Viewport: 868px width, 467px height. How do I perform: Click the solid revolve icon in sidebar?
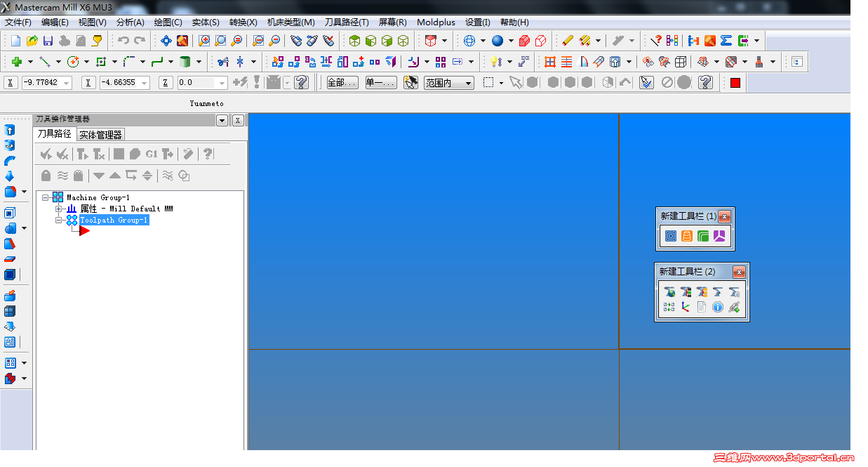click(10, 145)
